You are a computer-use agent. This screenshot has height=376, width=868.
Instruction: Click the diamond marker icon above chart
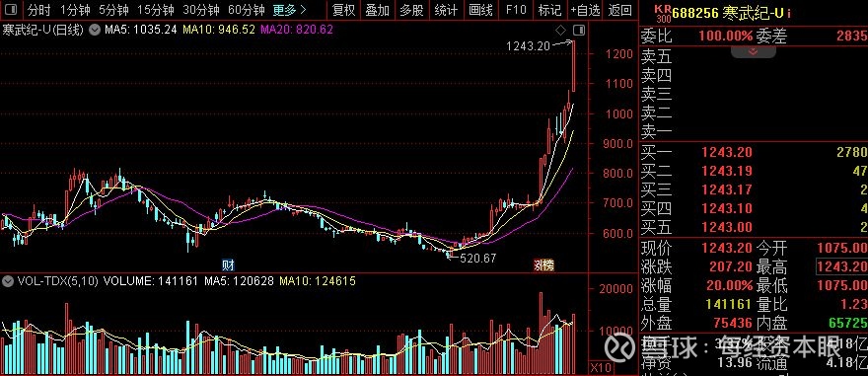(x=561, y=30)
